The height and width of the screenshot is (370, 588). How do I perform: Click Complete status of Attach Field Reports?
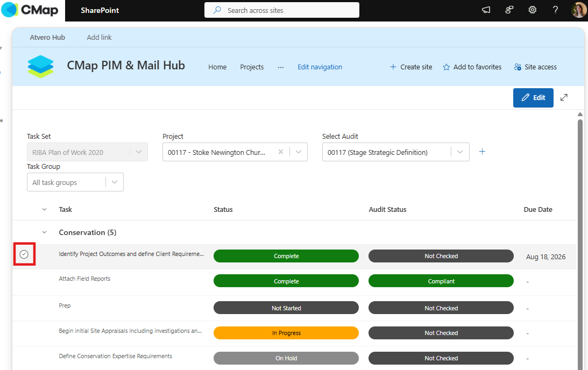click(286, 281)
